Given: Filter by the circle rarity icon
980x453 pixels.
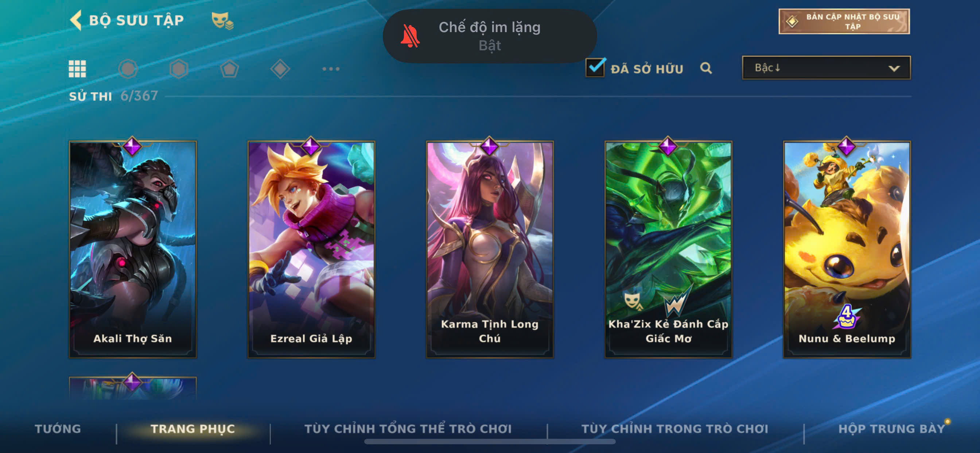Looking at the screenshot, I should [128, 69].
